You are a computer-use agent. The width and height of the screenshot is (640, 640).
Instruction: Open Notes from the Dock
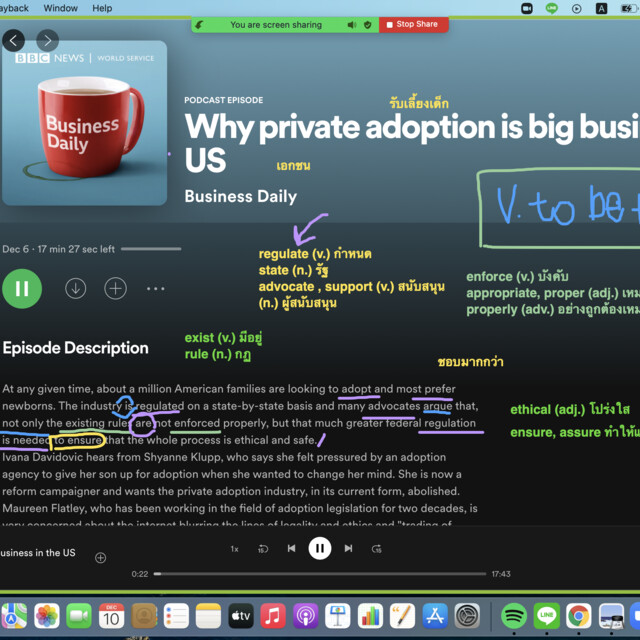208,616
